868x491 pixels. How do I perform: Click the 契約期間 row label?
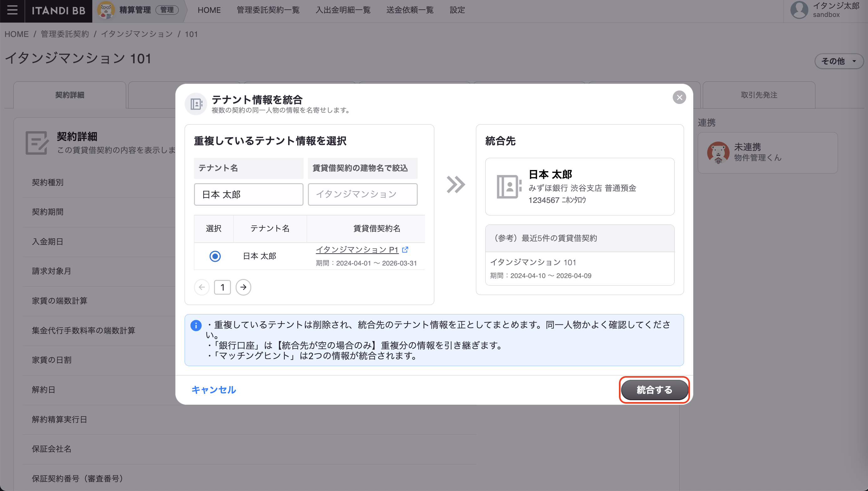[x=48, y=212]
